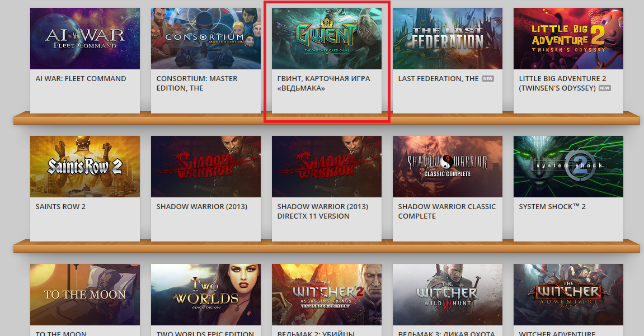Select the title 'ВЕДЬМАК 3: ДИКАЯ ОХОТА'
644x336 pixels.
tap(446, 333)
